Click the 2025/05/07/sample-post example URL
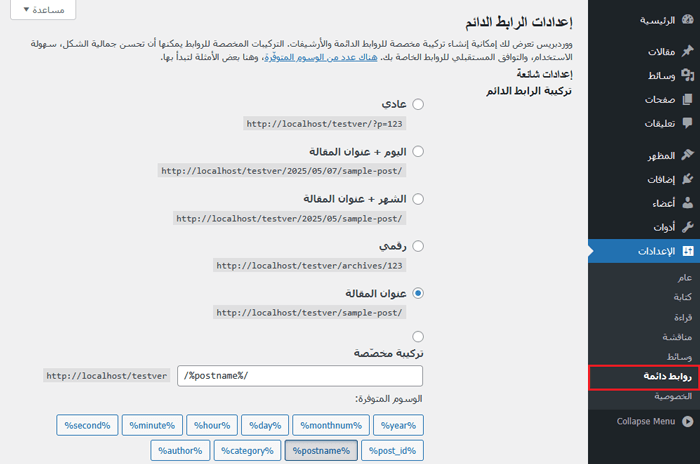This screenshot has width=700, height=464. [282, 171]
